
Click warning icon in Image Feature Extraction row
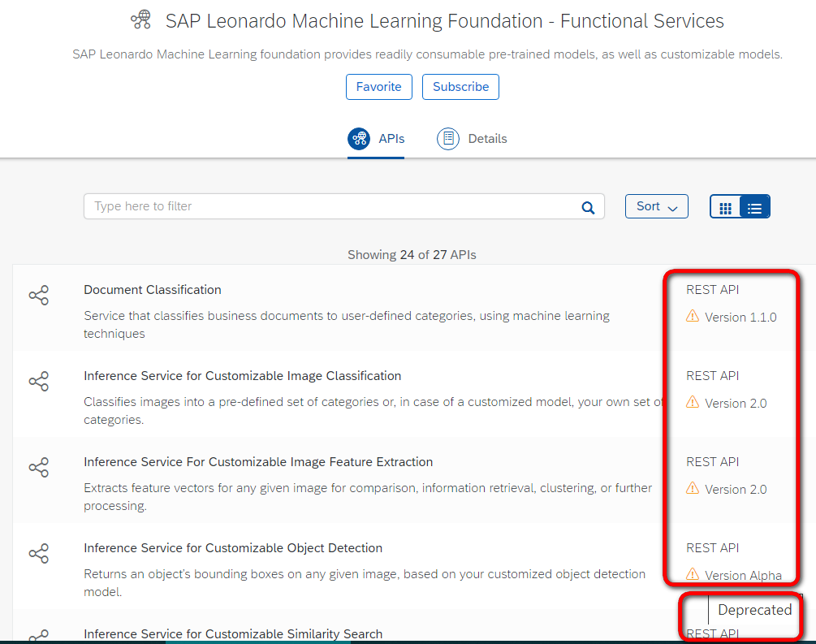pos(693,488)
